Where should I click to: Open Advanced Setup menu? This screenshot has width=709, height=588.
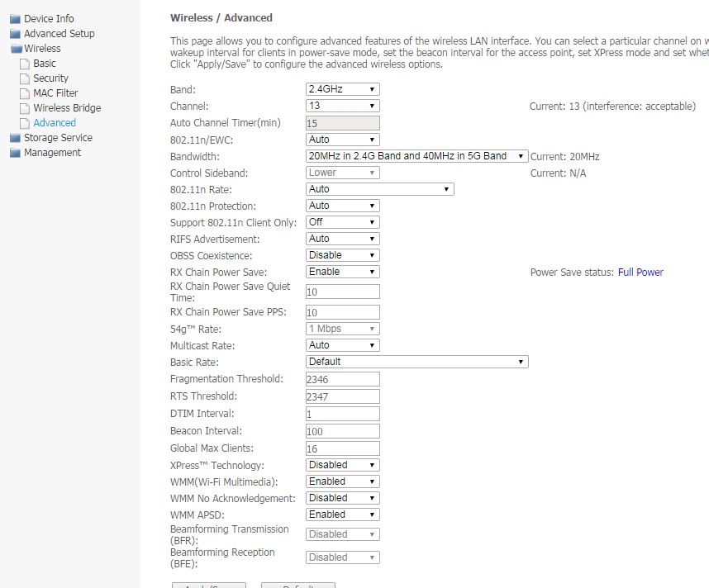[x=59, y=33]
